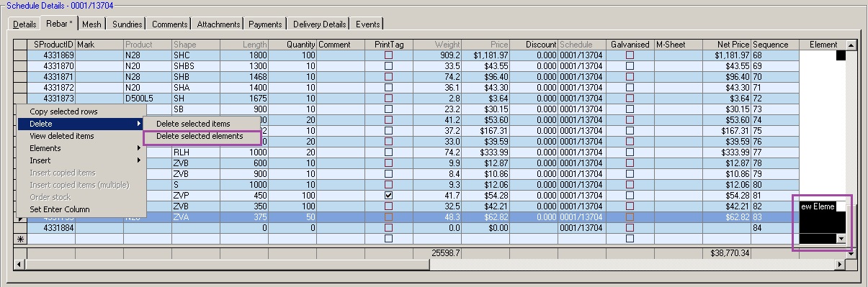The height and width of the screenshot is (287, 868).
Task: Switch to Delivery Details tab
Action: [x=320, y=24]
